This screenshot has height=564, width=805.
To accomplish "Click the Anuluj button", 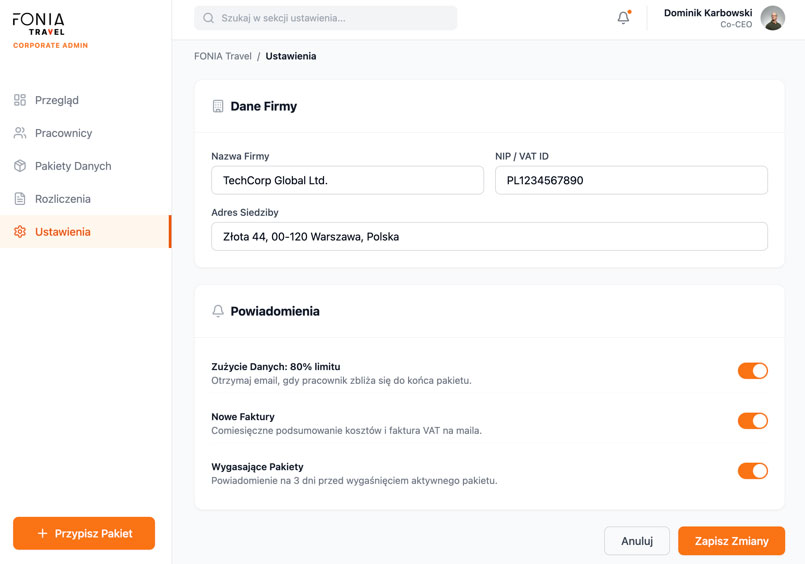I will [x=637, y=541].
